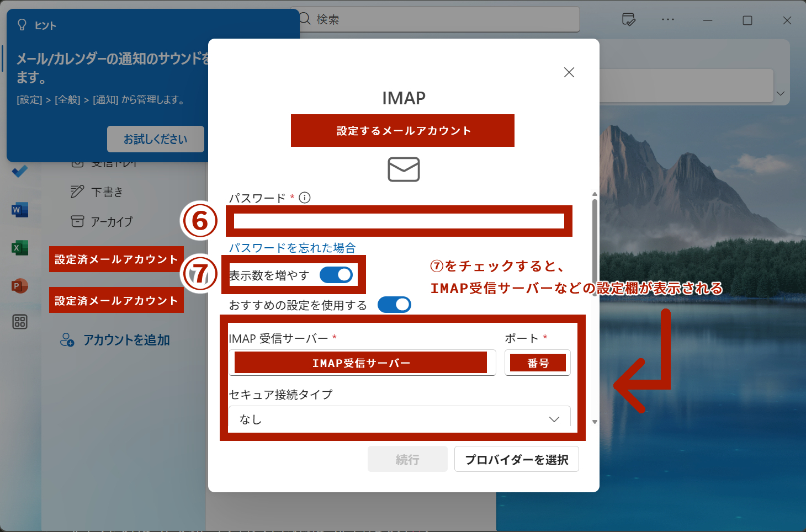Open the My Day calendar icon
The height and width of the screenshot is (532, 806).
(x=629, y=19)
